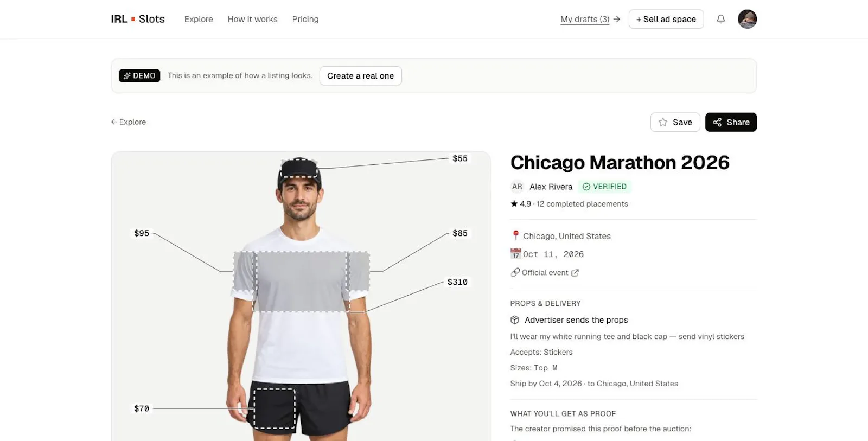Click the IRL Slots logo
The width and height of the screenshot is (868, 441).
[x=138, y=19]
